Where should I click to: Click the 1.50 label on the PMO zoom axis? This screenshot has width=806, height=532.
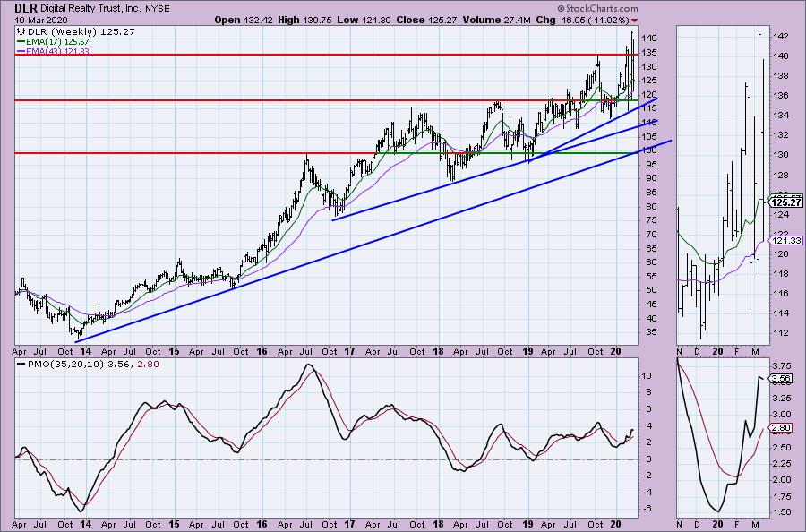pyautogui.click(x=781, y=512)
